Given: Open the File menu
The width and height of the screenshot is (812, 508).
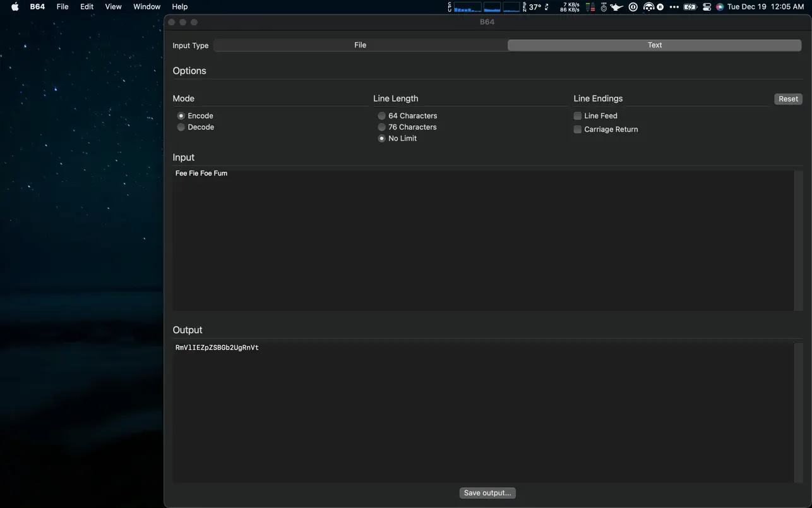Looking at the screenshot, I should (63, 7).
